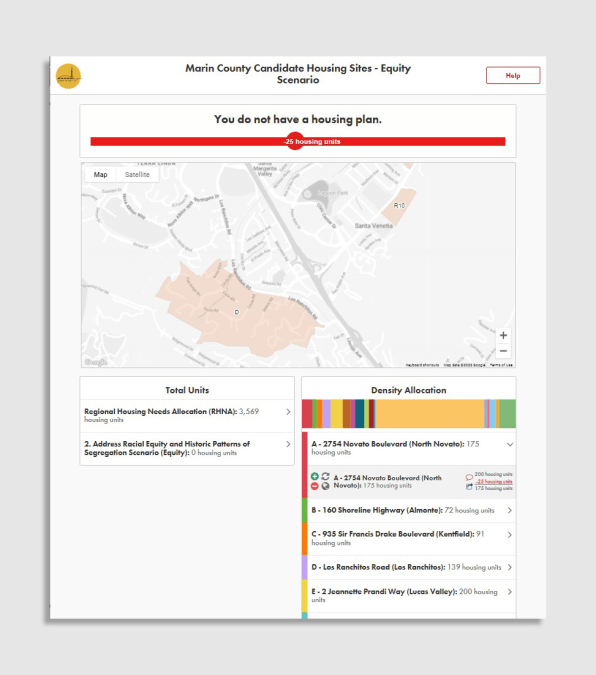Click the yellow density bar segment

[337, 414]
